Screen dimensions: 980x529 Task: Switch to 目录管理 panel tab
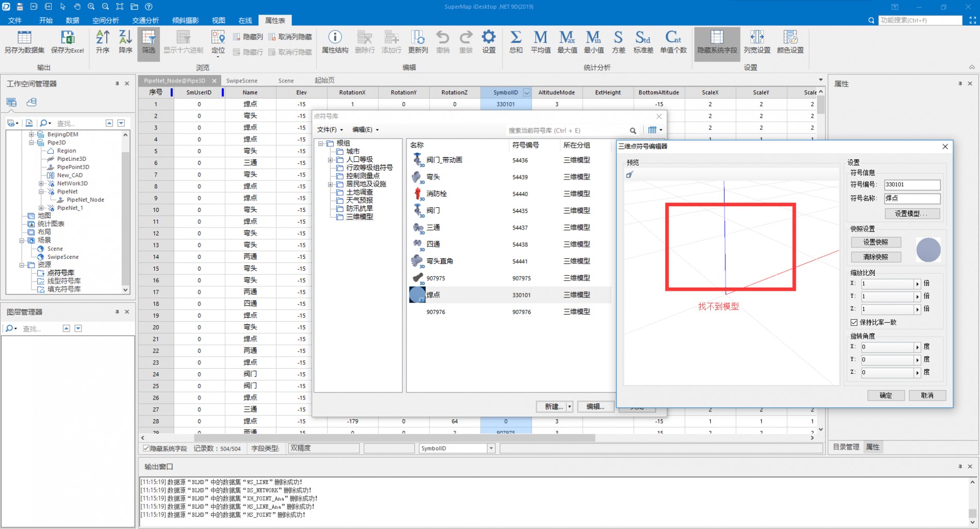point(846,447)
